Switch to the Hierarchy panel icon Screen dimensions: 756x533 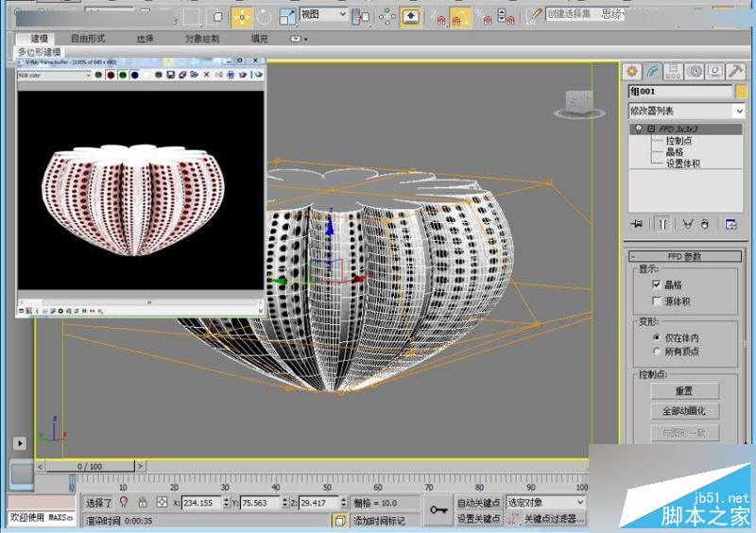(x=674, y=72)
